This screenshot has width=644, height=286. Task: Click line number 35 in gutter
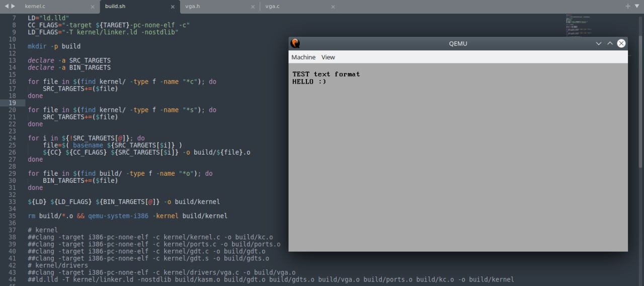(13, 216)
